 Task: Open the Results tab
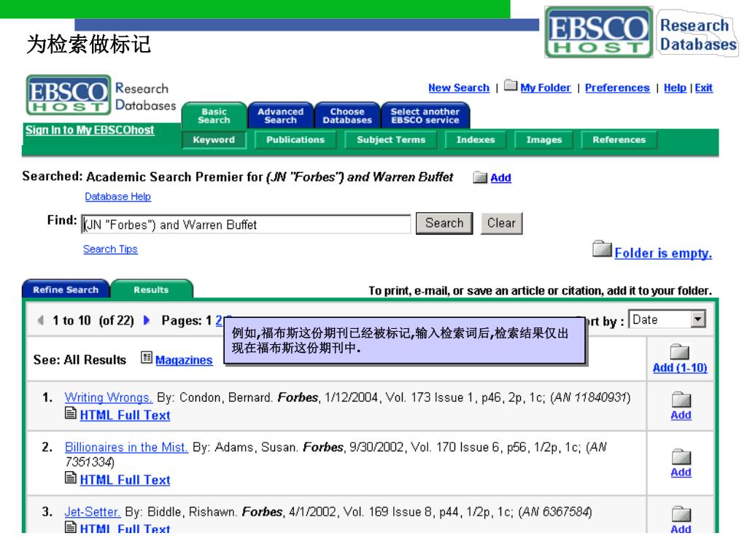[152, 289]
